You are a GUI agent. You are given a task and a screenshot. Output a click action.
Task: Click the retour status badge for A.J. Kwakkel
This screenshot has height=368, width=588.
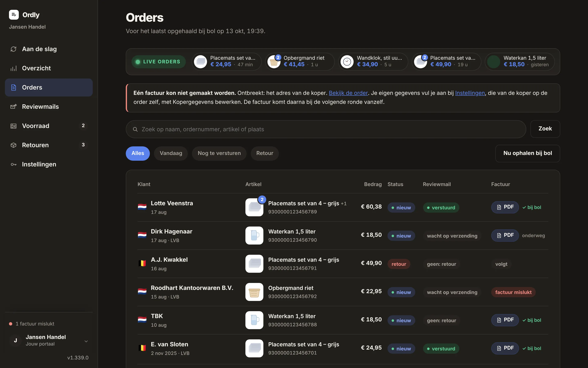pos(399,264)
